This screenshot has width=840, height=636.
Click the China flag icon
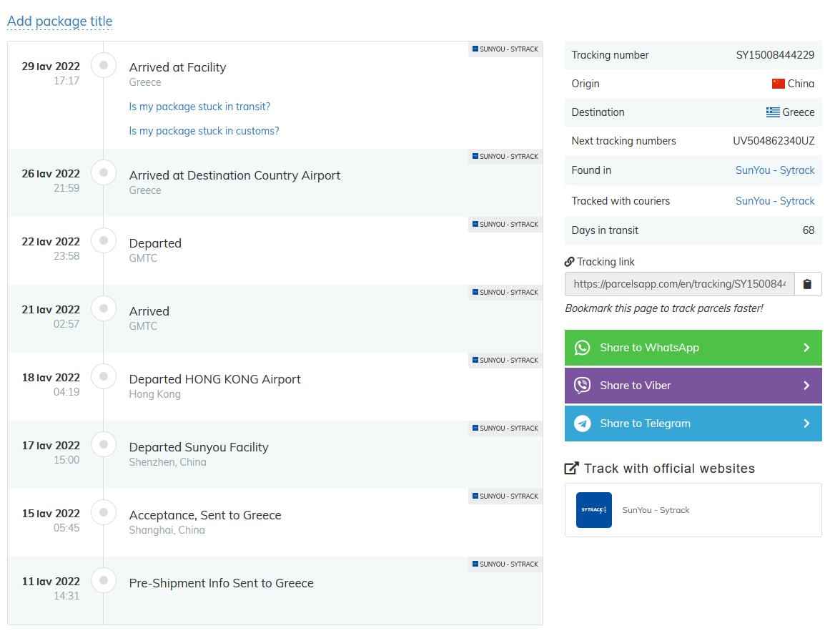click(778, 84)
